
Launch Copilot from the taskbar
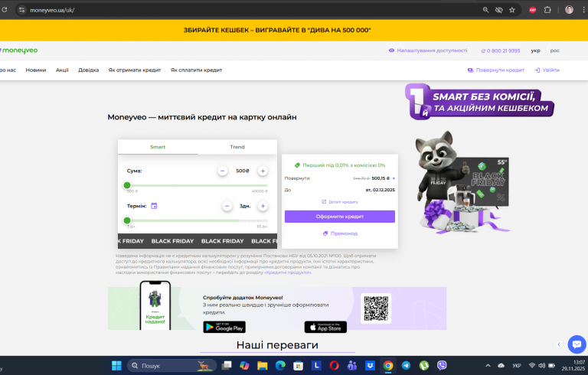coord(244,365)
